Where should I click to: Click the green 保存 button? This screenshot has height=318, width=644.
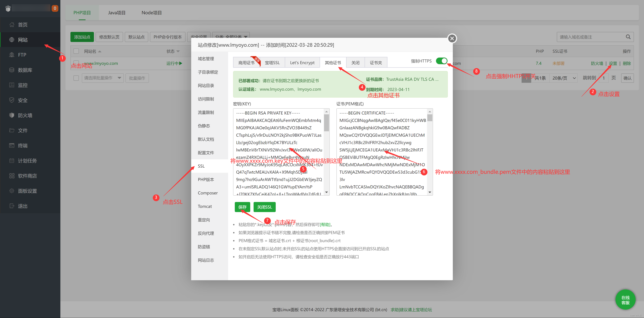pos(242,207)
